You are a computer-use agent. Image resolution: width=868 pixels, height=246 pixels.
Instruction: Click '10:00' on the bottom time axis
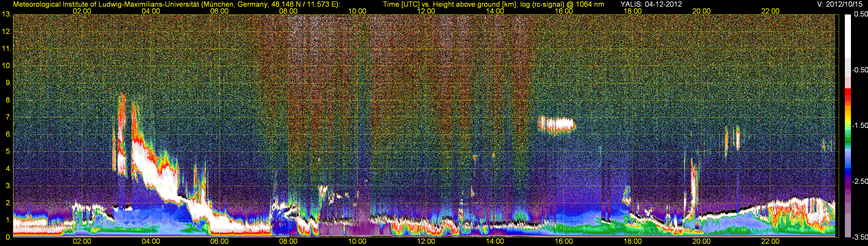tap(357, 241)
